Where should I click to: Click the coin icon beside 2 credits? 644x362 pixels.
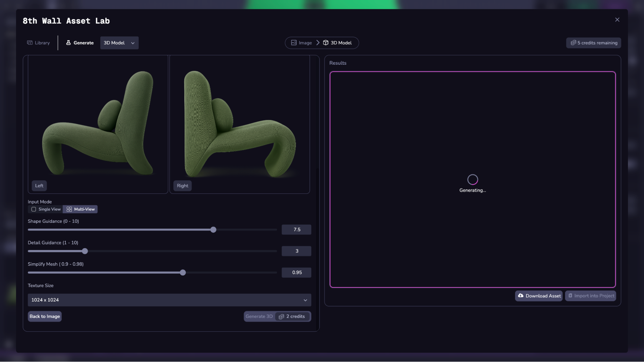(281, 317)
